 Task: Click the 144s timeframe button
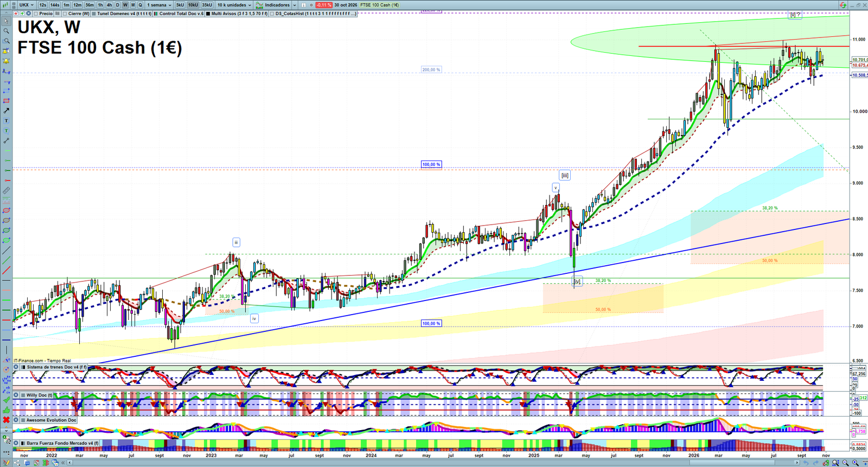(55, 5)
